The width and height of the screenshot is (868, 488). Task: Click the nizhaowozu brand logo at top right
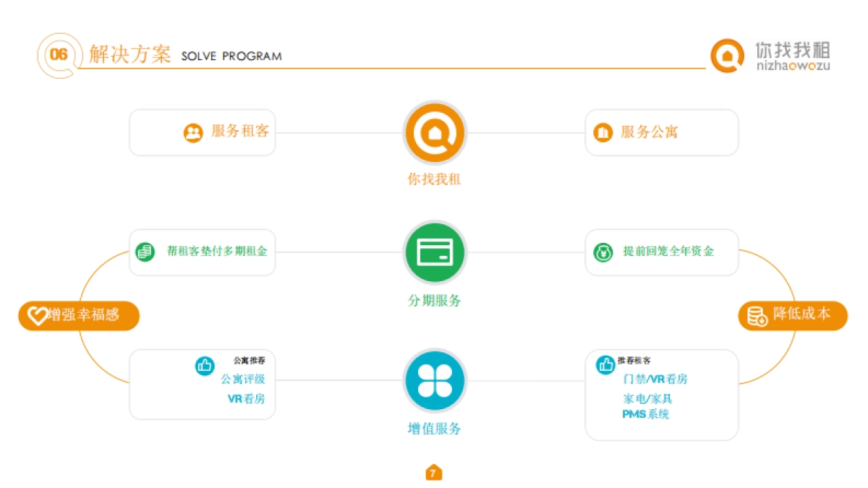770,56
